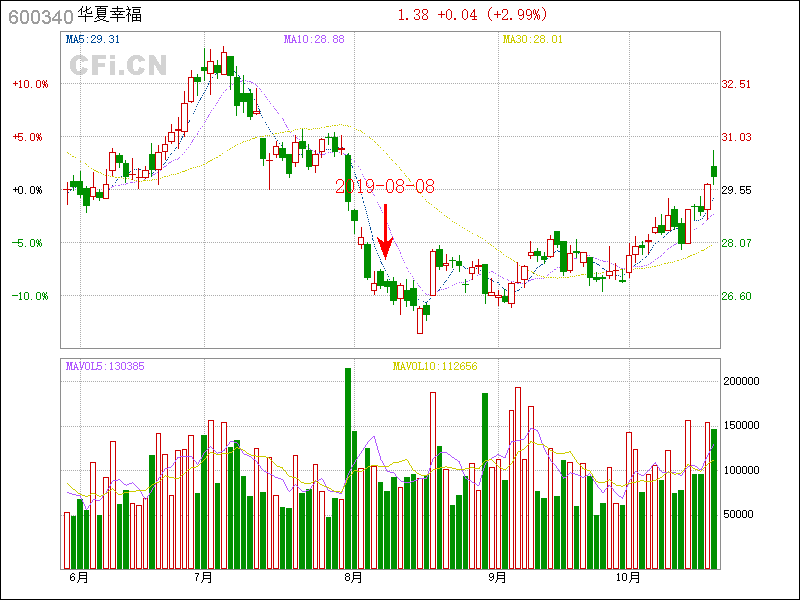Select the 7月 label on time axis
The image size is (800, 600).
click(x=204, y=577)
